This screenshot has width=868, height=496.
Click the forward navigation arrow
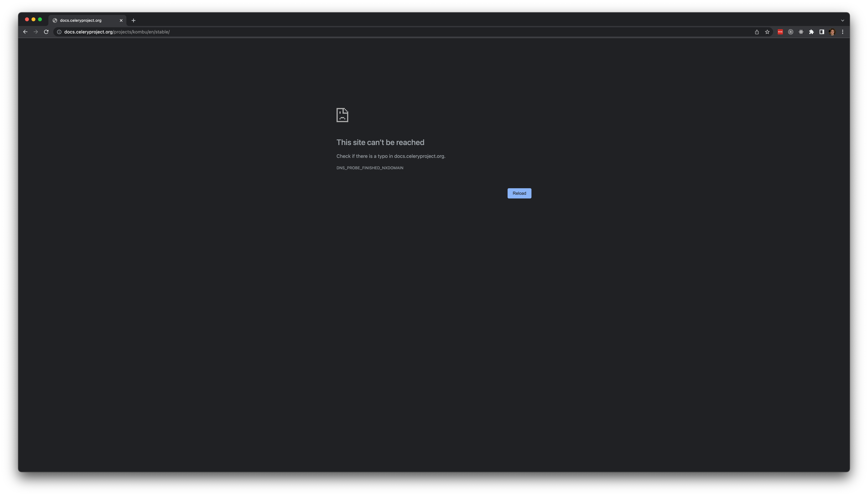tap(36, 32)
